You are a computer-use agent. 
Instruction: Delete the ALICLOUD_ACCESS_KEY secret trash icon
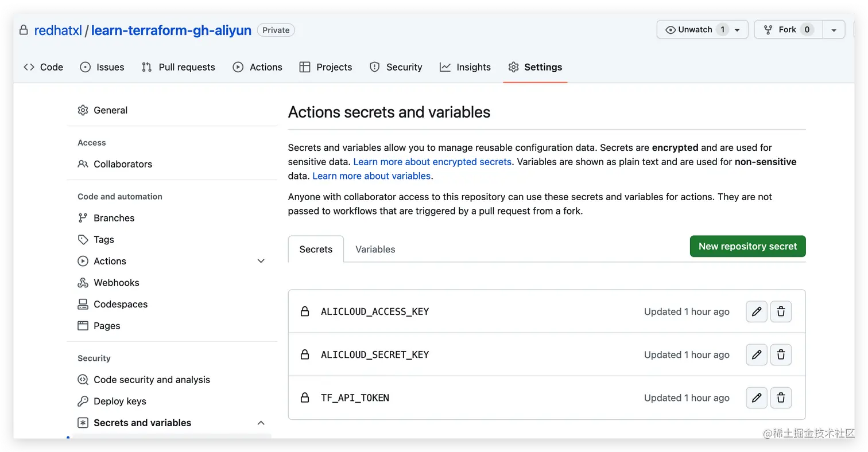coord(781,311)
